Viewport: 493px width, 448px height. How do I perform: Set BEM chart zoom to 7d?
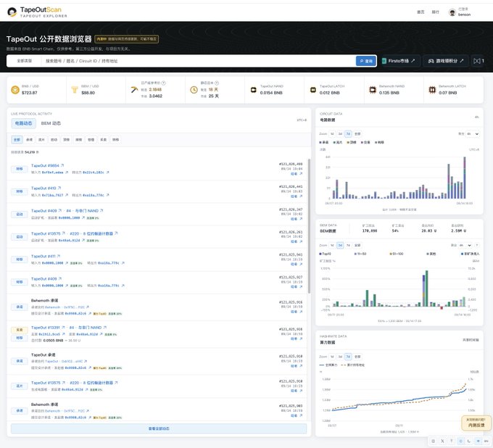(348, 245)
